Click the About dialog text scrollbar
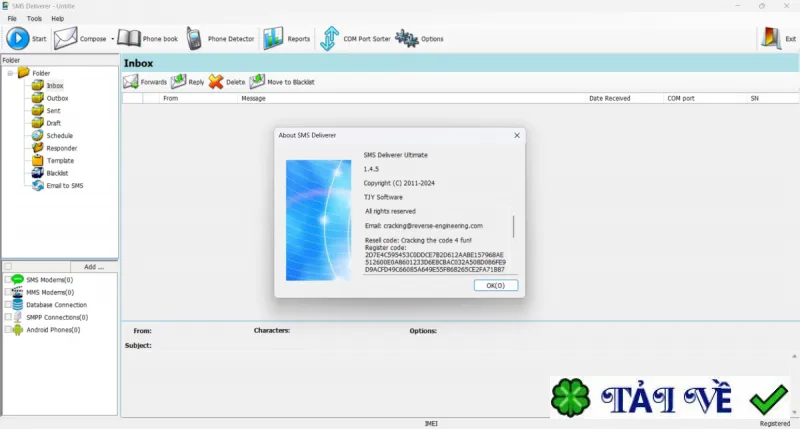 [513, 226]
